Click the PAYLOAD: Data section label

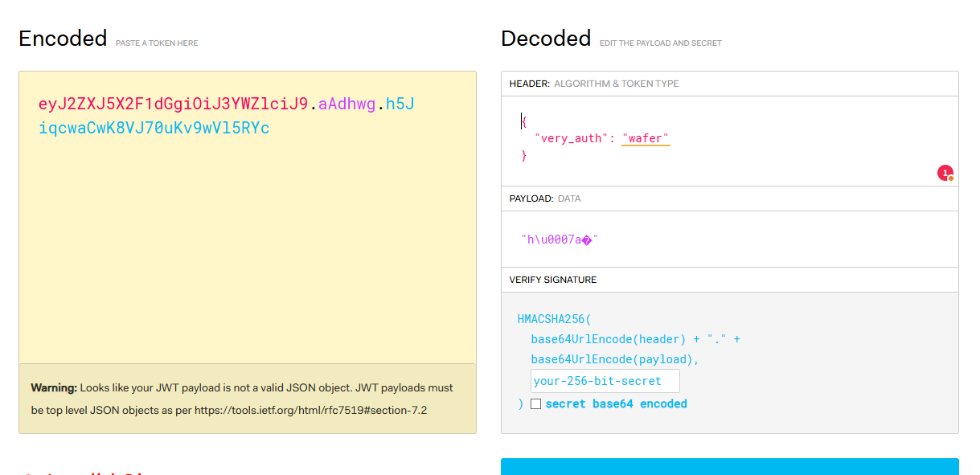click(x=544, y=199)
